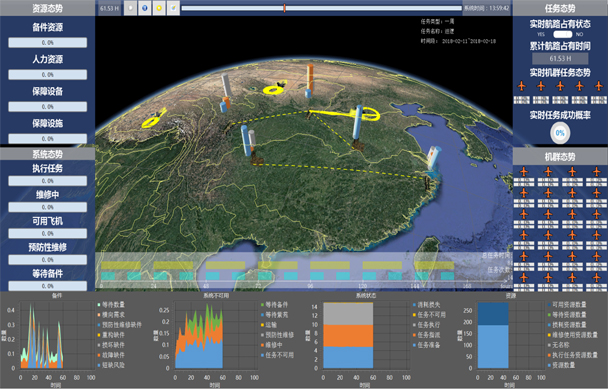The image size is (608, 389).
Task: Toggle 等待备件 legend entry in 系统不可用 chart
Action: coord(275,305)
